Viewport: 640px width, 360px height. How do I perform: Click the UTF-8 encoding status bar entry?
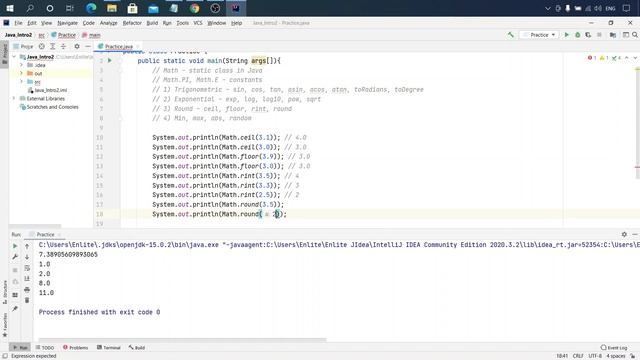point(595,356)
